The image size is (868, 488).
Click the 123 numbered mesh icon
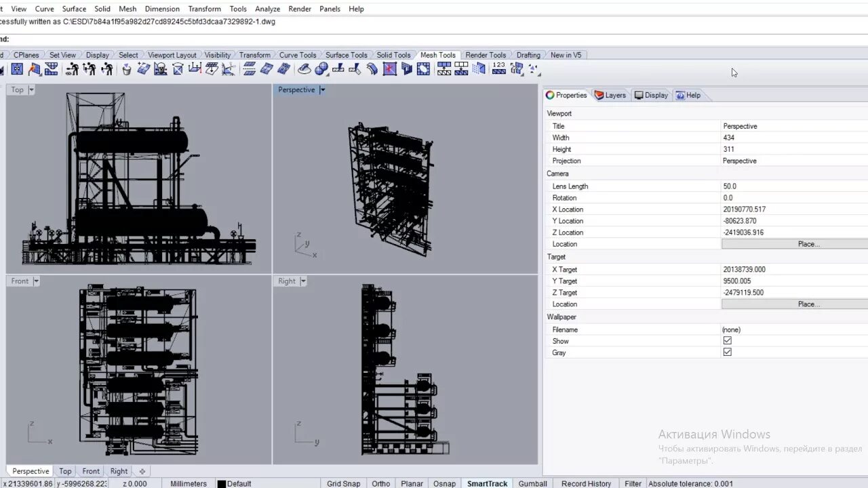tap(498, 68)
